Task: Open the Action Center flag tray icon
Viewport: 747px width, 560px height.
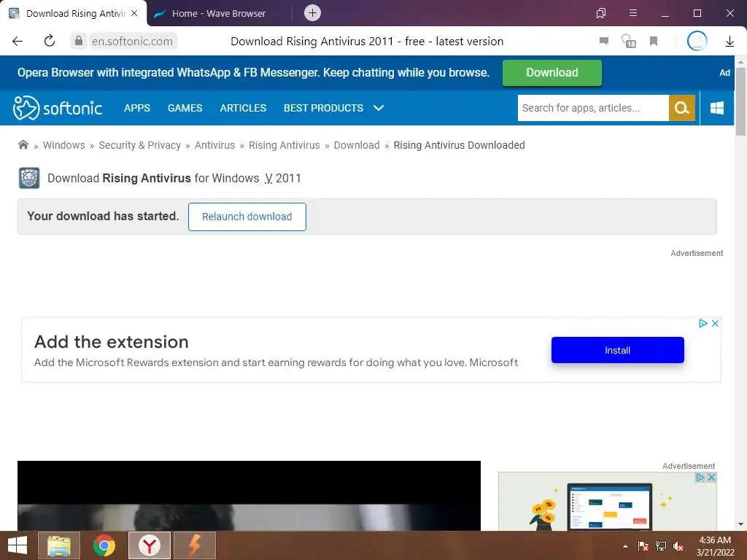Action: tap(643, 546)
